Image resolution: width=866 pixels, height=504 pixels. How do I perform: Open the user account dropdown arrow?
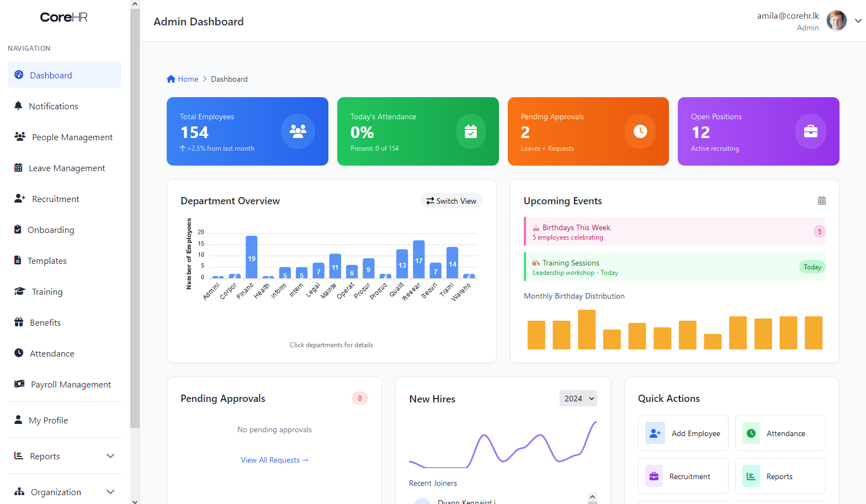(858, 21)
